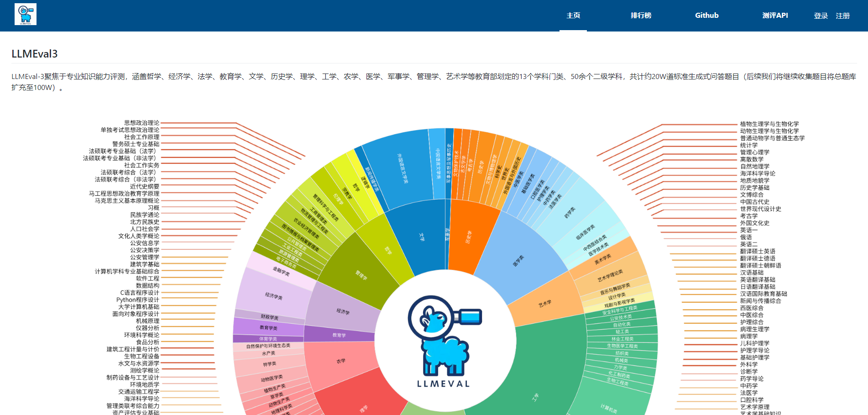Image resolution: width=868 pixels, height=415 pixels.
Task: Click the 金融学类 outer segment
Action: click(x=281, y=272)
